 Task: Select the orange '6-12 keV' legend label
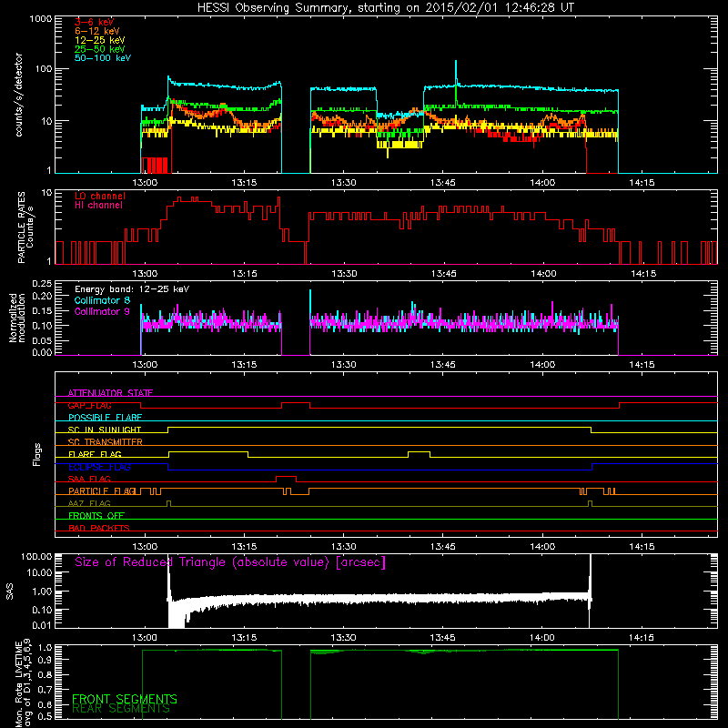coord(97,31)
